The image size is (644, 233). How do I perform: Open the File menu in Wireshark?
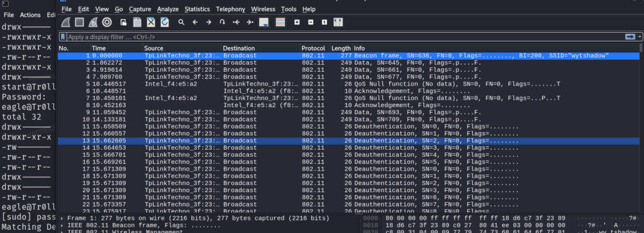coord(66,9)
